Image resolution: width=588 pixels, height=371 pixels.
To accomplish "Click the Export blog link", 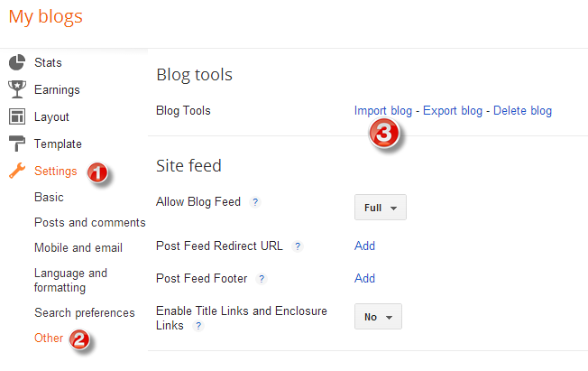I will tap(453, 111).
